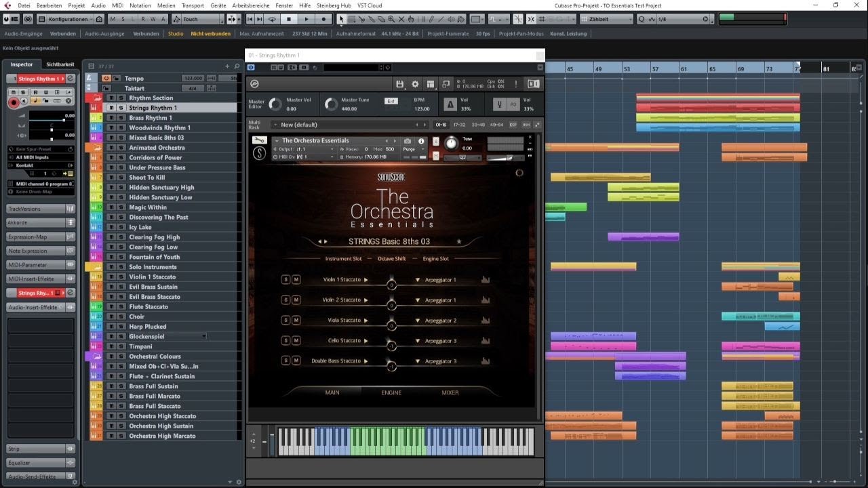Mute the Brass Rhythm 1 track
Image resolution: width=868 pixels, height=488 pixels.
click(111, 118)
